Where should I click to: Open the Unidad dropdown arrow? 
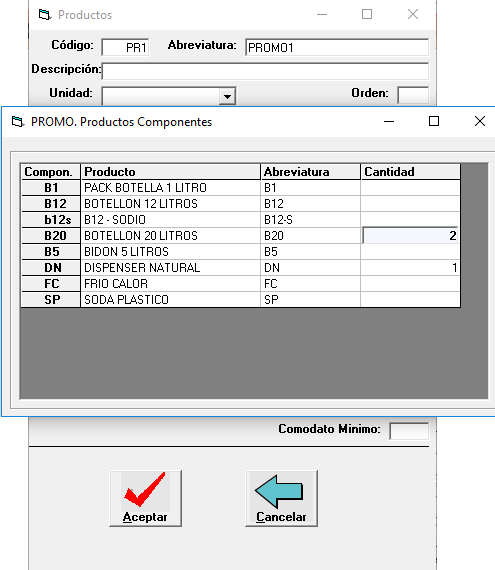(x=228, y=96)
